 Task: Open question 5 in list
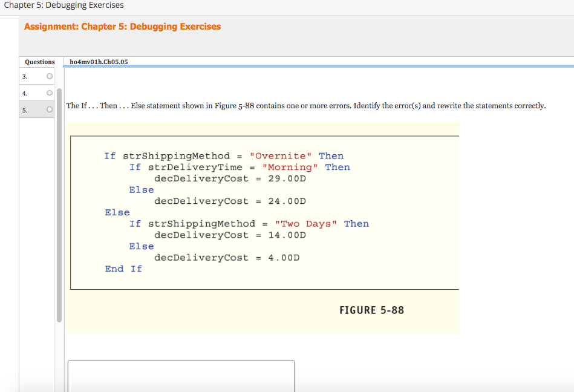tap(37, 110)
